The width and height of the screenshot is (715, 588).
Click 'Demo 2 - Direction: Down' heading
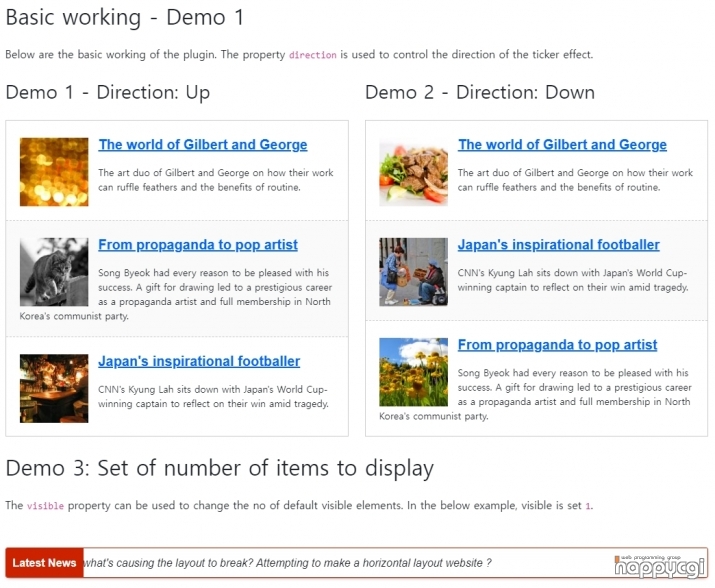(480, 93)
